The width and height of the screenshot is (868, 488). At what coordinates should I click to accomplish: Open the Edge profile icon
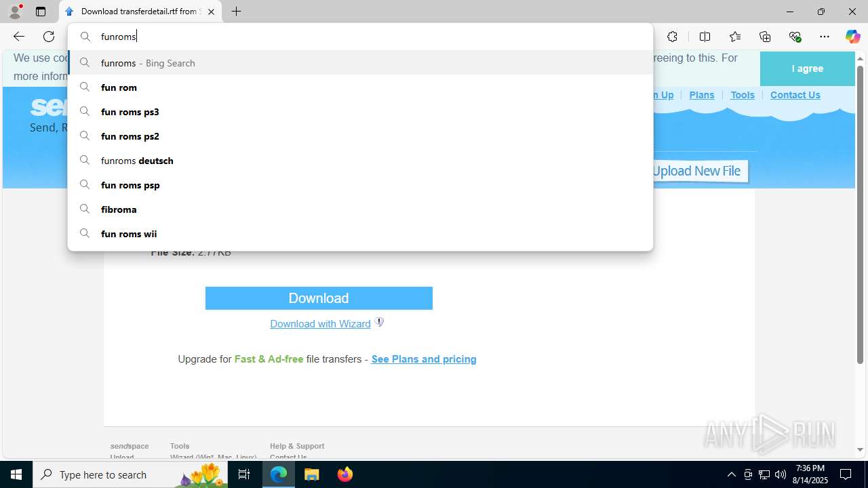pyautogui.click(x=15, y=12)
